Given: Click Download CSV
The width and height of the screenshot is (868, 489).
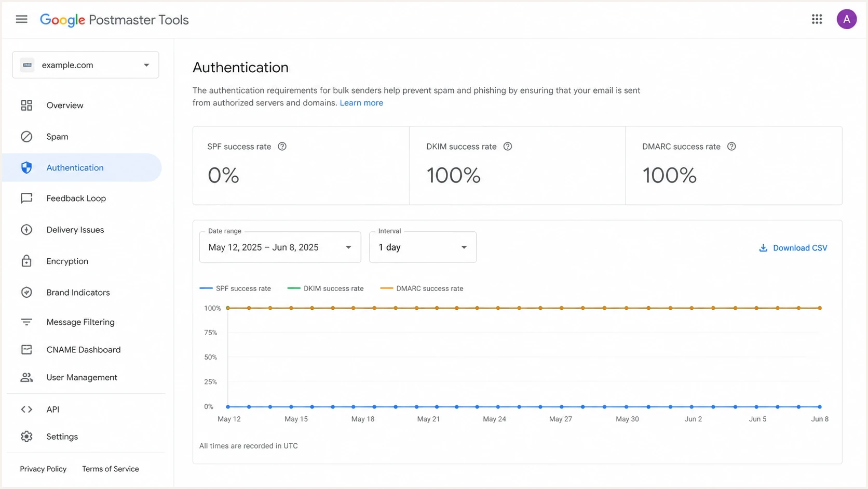Looking at the screenshot, I should 793,248.
